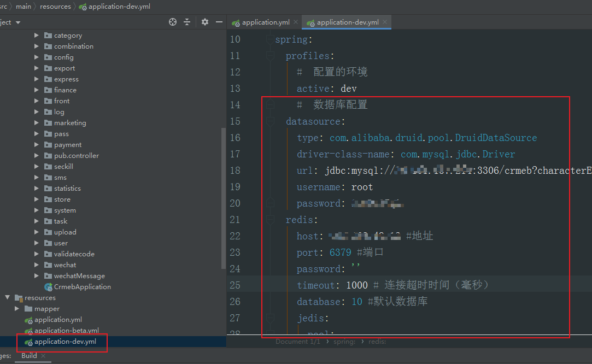The width and height of the screenshot is (592, 364).
Task: Click the 'username: root' value
Action: (362, 187)
